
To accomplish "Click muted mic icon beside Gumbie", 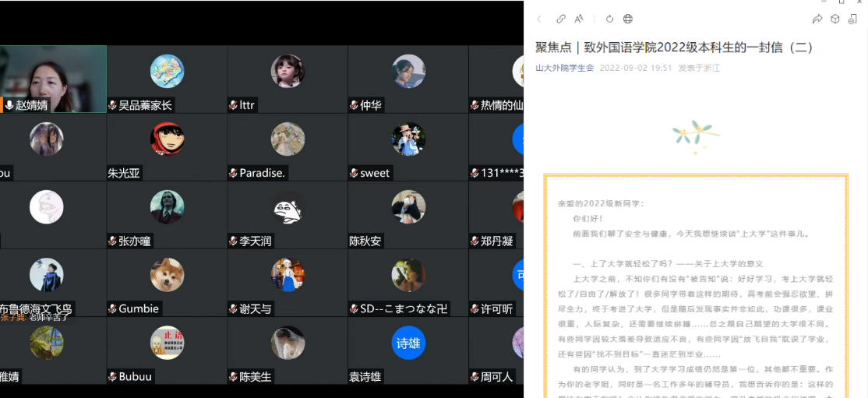I will (112, 309).
